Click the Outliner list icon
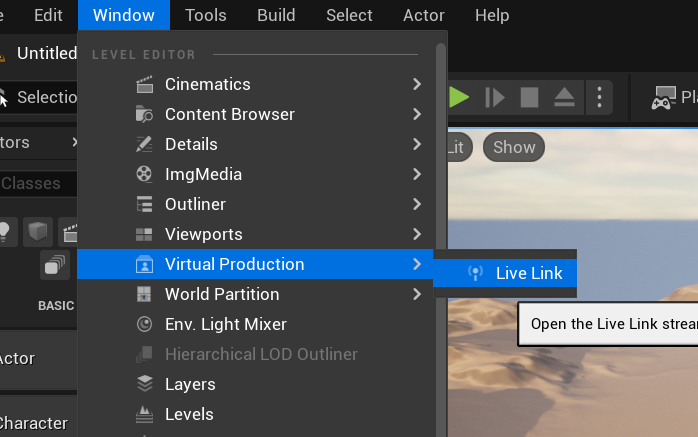 pos(144,204)
